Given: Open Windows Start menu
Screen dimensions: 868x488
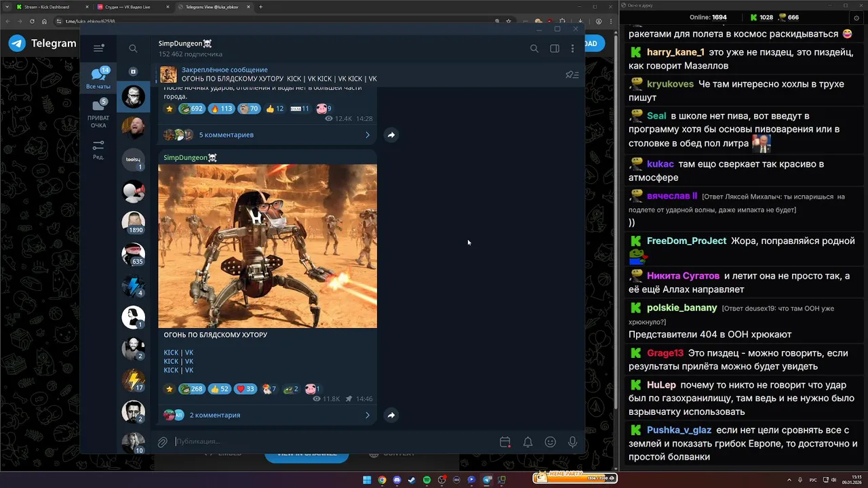Looking at the screenshot, I should 367,480.
